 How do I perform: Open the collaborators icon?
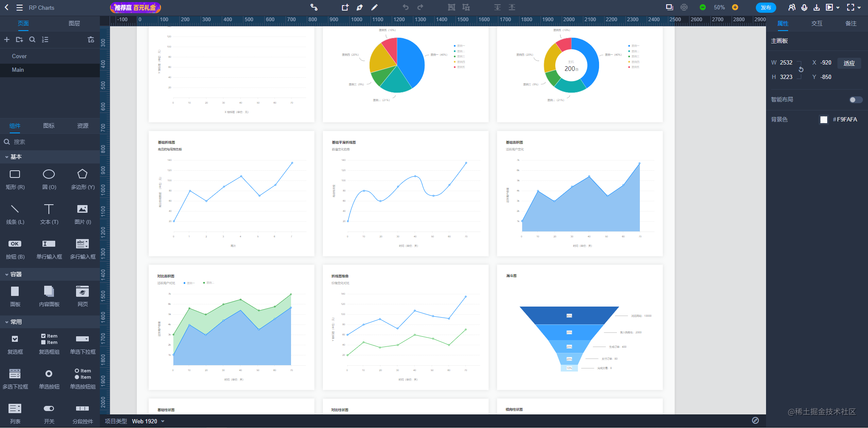point(792,7)
